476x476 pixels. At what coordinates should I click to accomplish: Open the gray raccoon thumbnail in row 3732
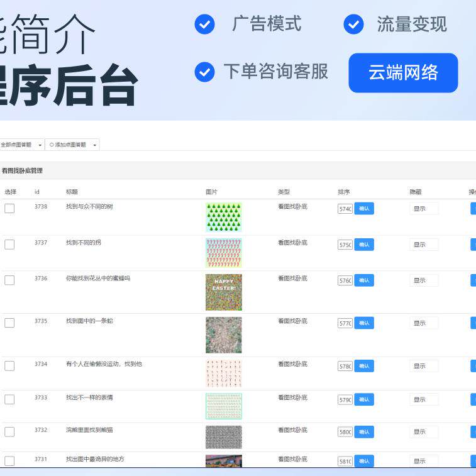pos(224,437)
